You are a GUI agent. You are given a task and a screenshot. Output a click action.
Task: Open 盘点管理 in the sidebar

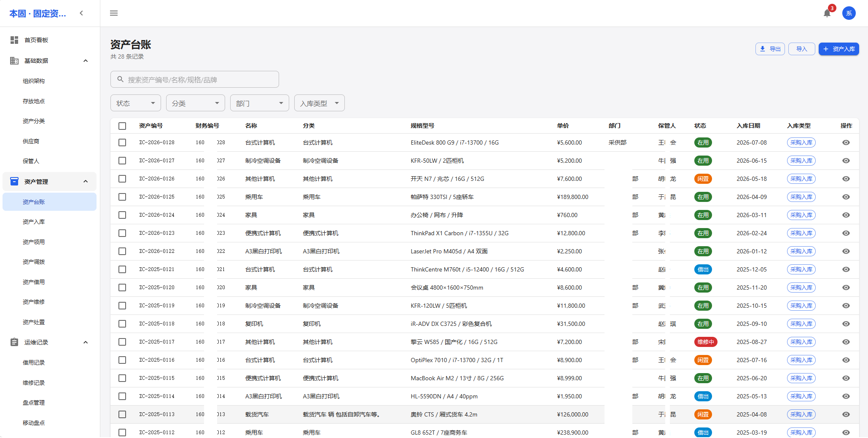34,403
